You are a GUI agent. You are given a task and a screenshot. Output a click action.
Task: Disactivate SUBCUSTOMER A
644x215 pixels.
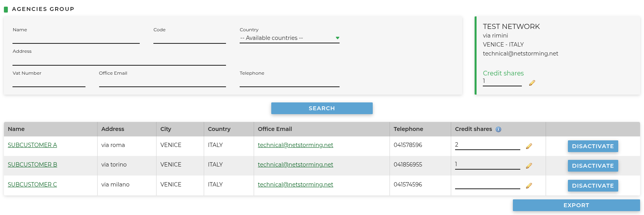pos(593,146)
